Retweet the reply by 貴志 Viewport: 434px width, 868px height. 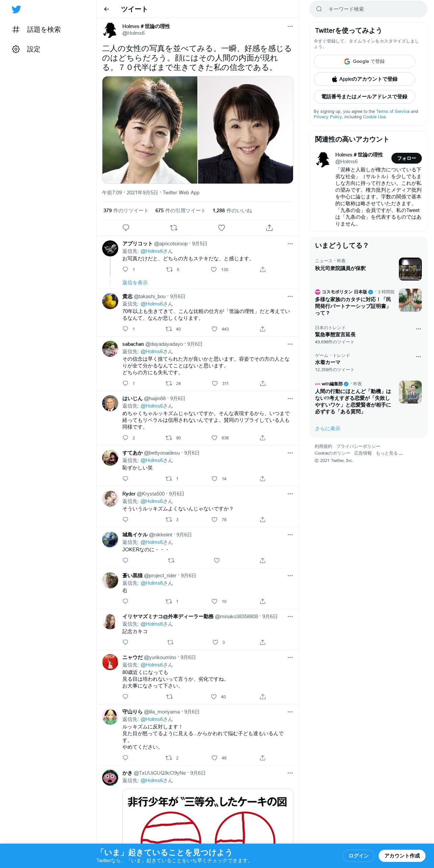pyautogui.click(x=169, y=329)
